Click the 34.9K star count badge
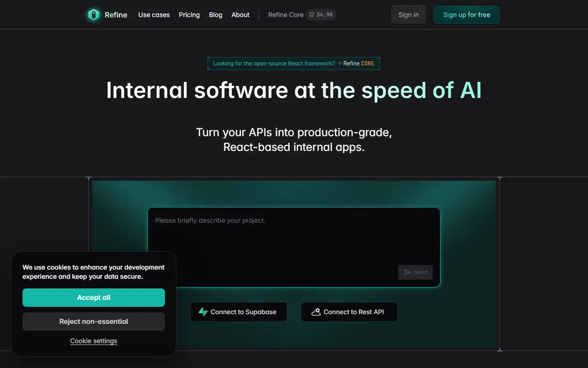This screenshot has height=368, width=588. click(321, 15)
